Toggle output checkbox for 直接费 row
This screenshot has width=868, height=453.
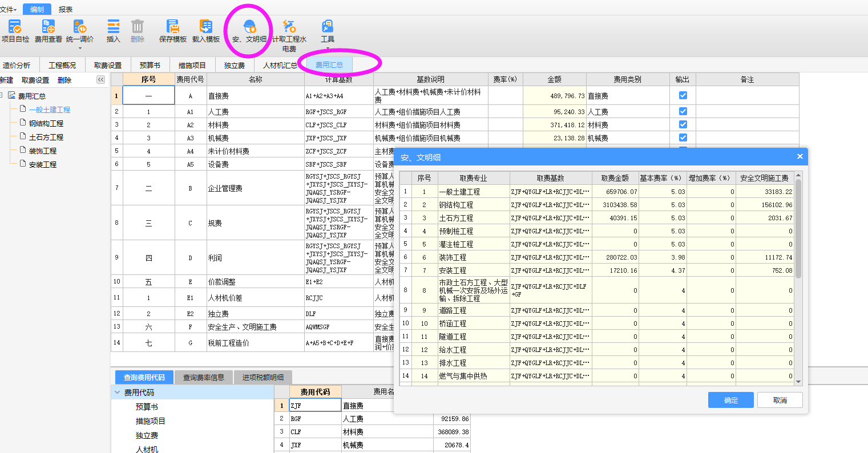click(683, 96)
